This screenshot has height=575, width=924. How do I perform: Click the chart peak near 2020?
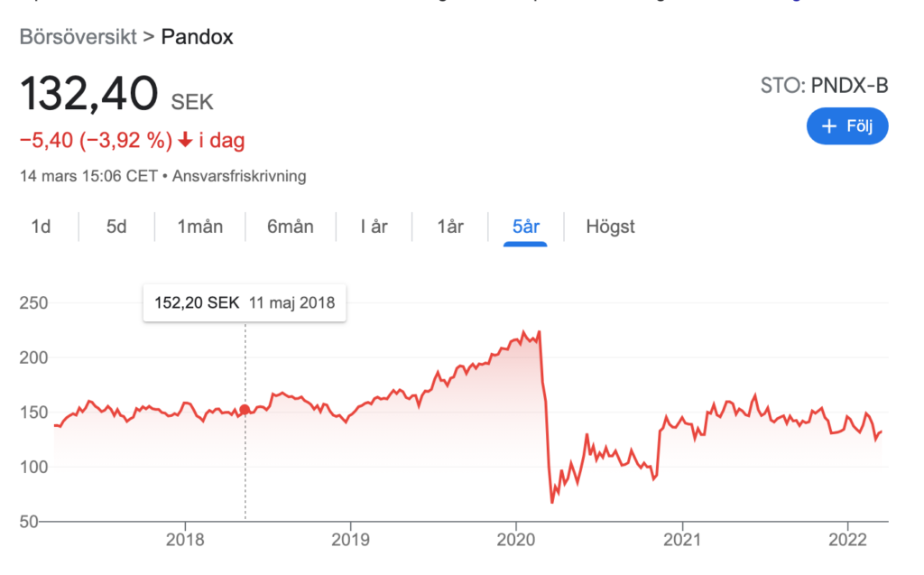539,332
